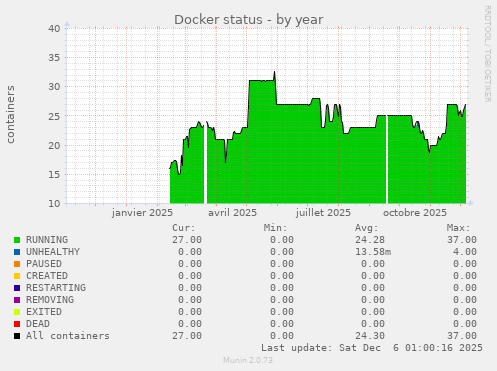Click the black All containers legend swatch

pyautogui.click(x=17, y=336)
